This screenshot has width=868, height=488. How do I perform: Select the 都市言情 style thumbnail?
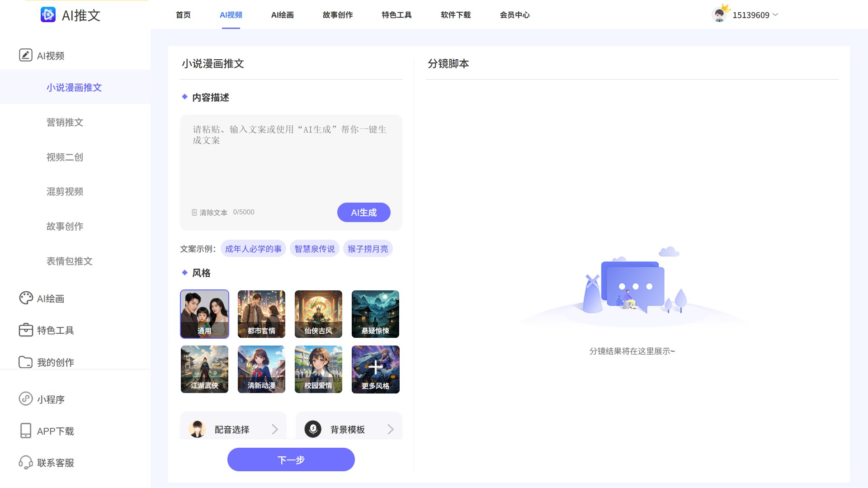(261, 314)
